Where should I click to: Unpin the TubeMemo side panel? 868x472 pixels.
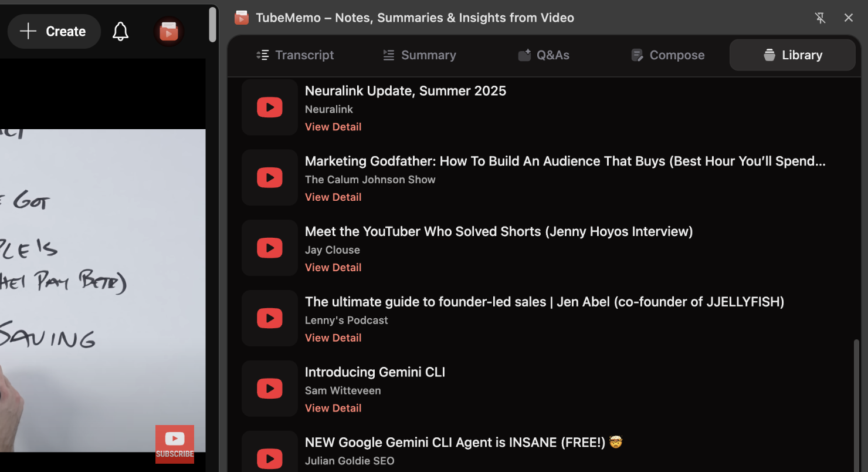coord(820,18)
